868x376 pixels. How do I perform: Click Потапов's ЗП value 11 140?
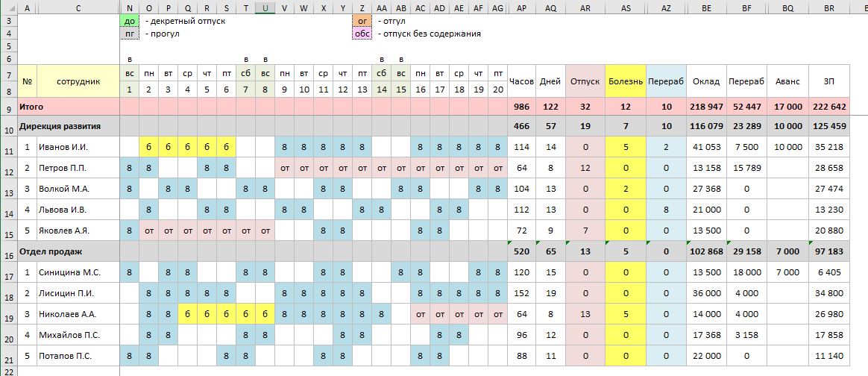pyautogui.click(x=828, y=356)
